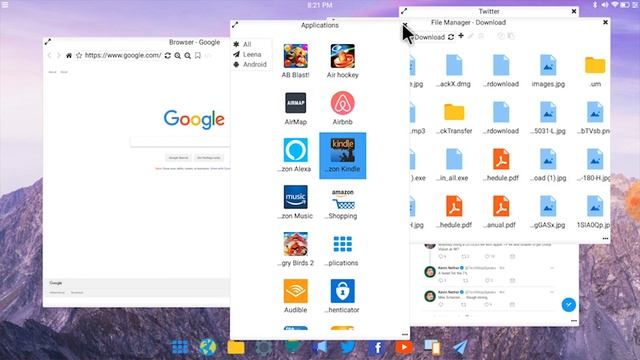The height and width of the screenshot is (360, 640).
Task: Open the ...ckTransfer folder
Action: pyautogui.click(x=454, y=118)
